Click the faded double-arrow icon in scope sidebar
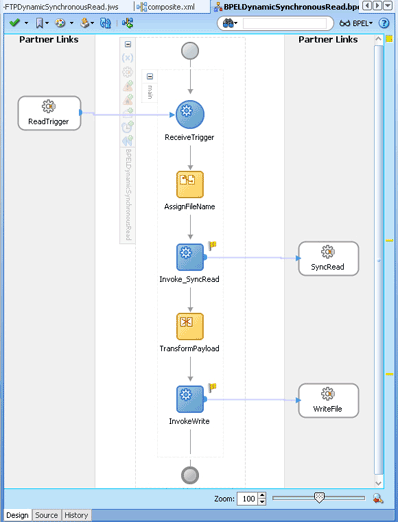Viewport: 398px width, 522px height. coord(127,141)
